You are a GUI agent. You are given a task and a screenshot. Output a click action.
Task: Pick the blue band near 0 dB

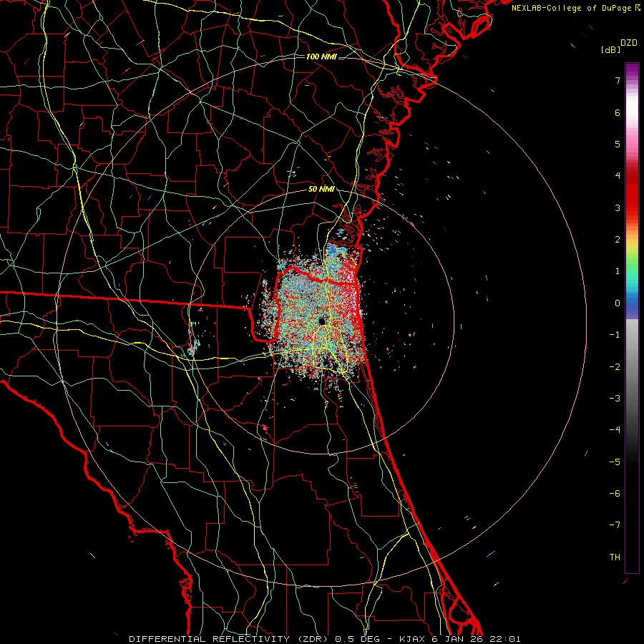tap(632, 304)
